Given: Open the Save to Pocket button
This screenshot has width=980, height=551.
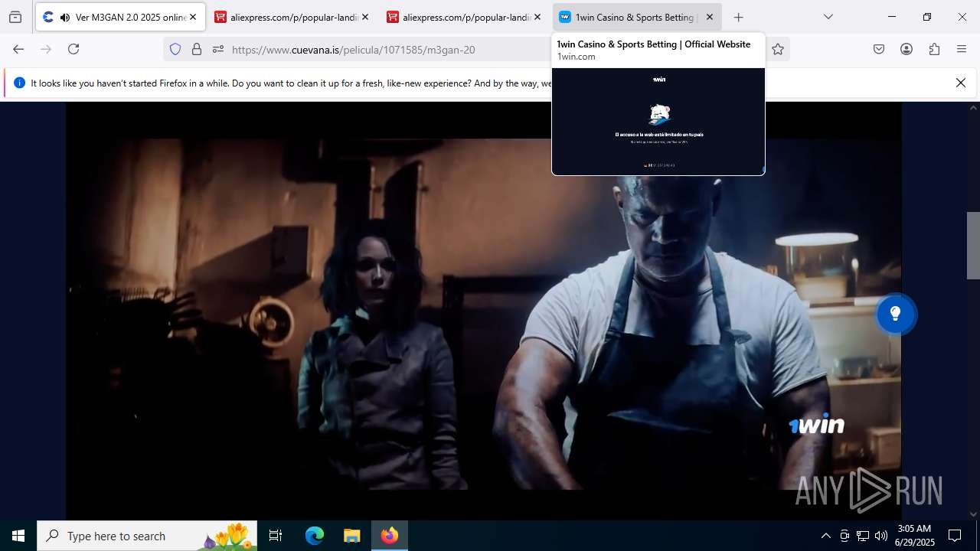Looking at the screenshot, I should 879,49.
